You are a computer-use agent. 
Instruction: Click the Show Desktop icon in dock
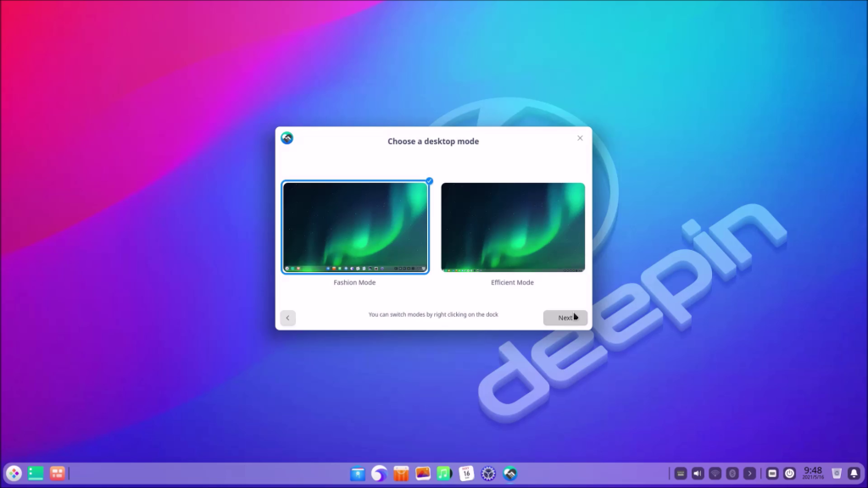[x=36, y=474]
